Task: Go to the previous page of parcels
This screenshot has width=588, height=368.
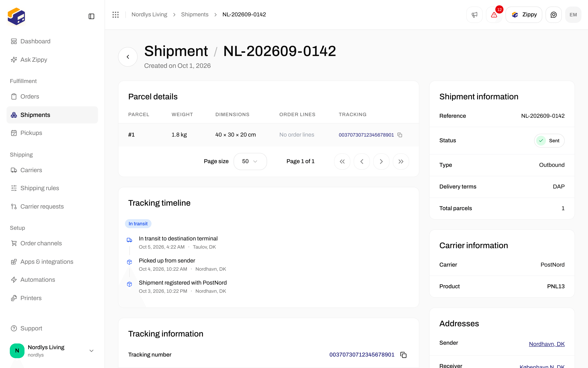Action: tap(362, 161)
